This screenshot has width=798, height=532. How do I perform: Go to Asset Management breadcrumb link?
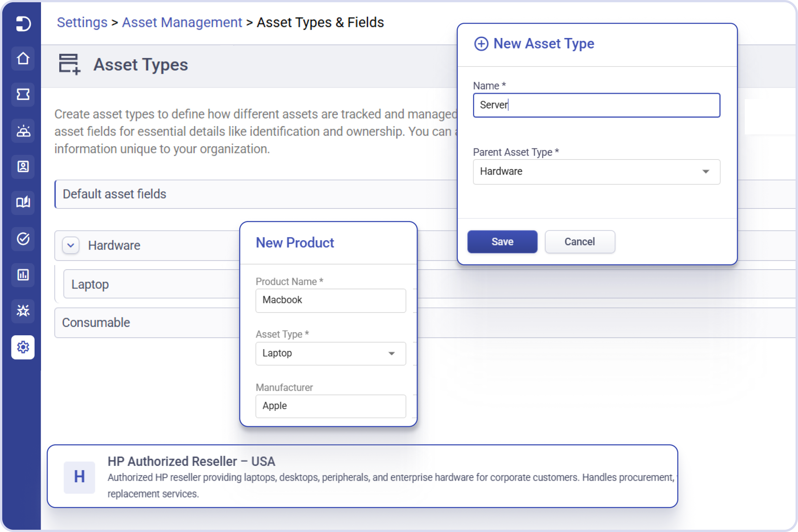coord(182,22)
